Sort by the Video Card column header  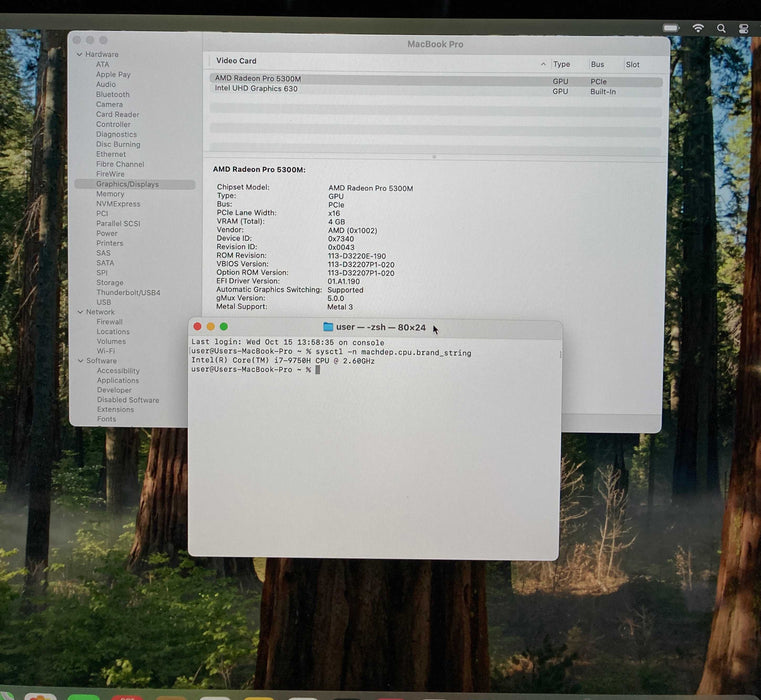point(236,61)
